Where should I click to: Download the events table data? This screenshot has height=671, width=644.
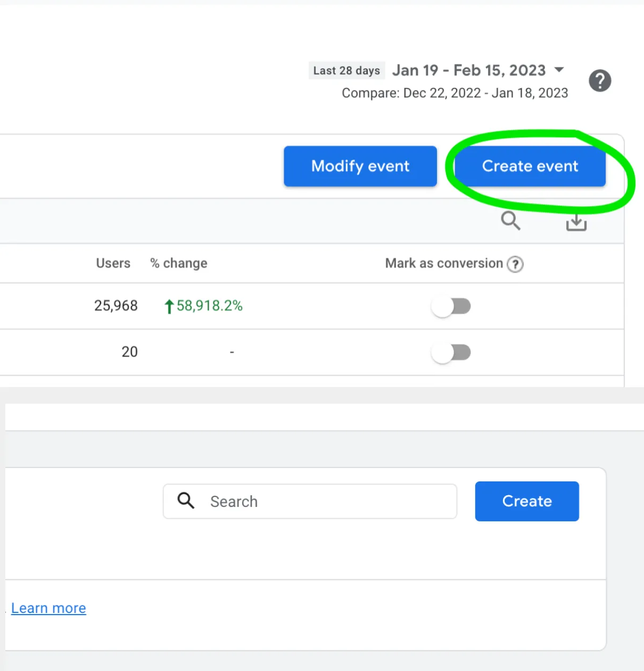click(576, 222)
